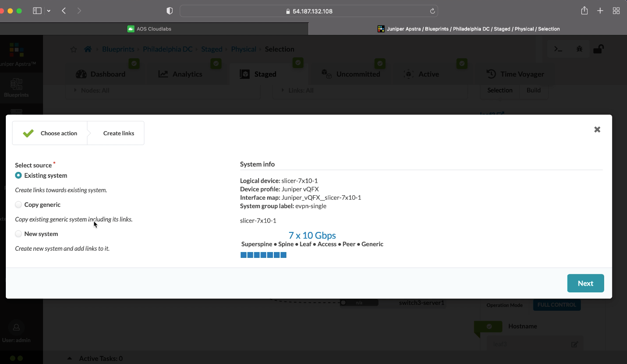Click the favorite star icon

tap(74, 49)
